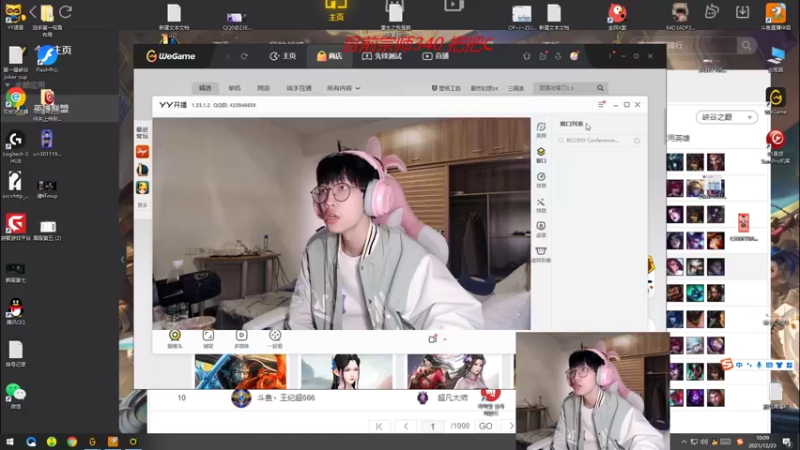This screenshot has width=800, height=450.
Task: Open the 峡谷之巅 server dropdown
Action: click(x=727, y=117)
